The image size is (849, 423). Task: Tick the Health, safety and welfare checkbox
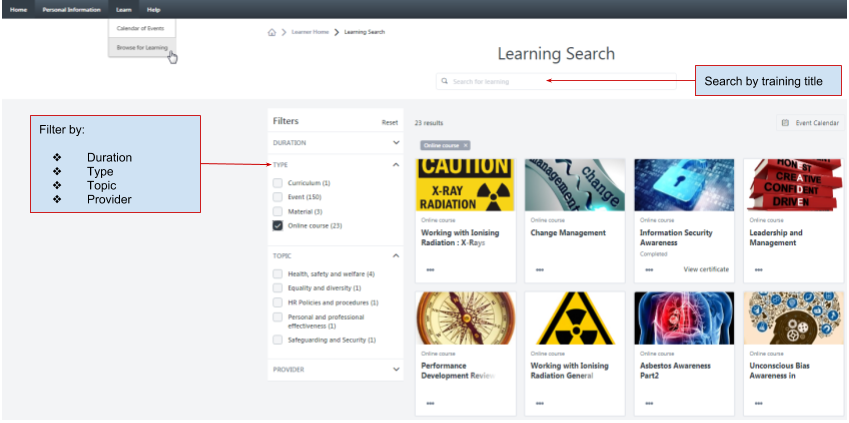[x=278, y=273]
